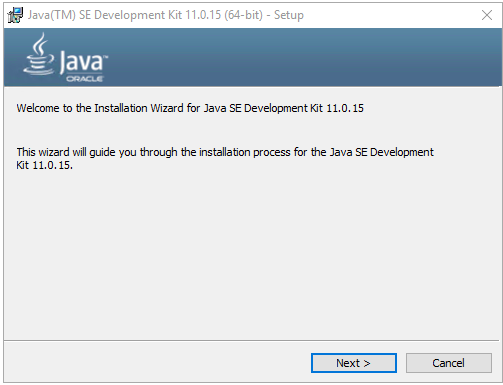Click the Next > button
Image resolution: width=503 pixels, height=385 pixels.
(x=354, y=363)
